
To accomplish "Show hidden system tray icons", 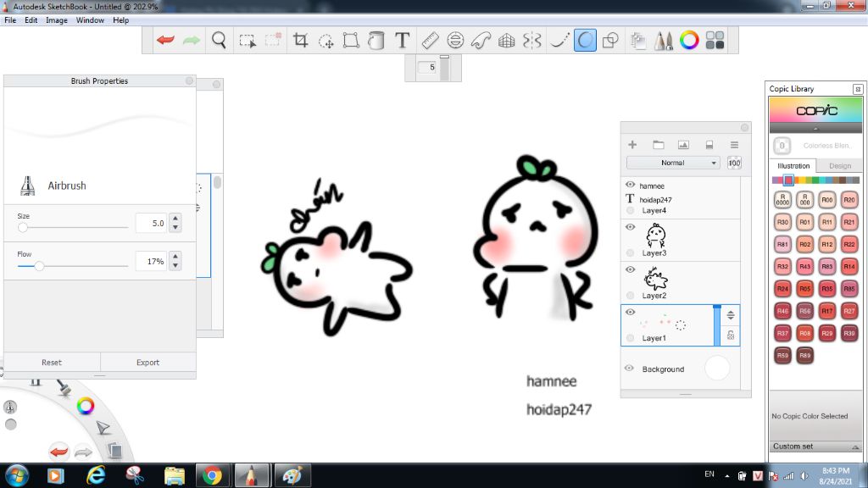I will tap(726, 476).
